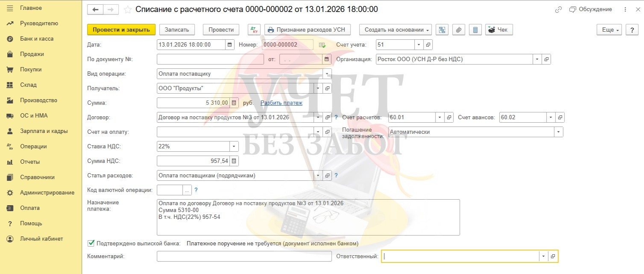644x274 pixels.
Task: Expand the Счет учета dropdown
Action: point(419,44)
